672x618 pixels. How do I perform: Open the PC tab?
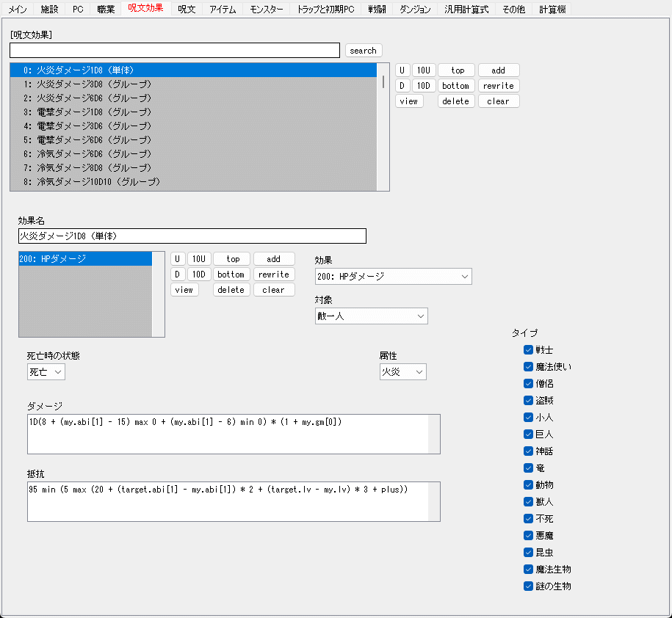(x=78, y=9)
